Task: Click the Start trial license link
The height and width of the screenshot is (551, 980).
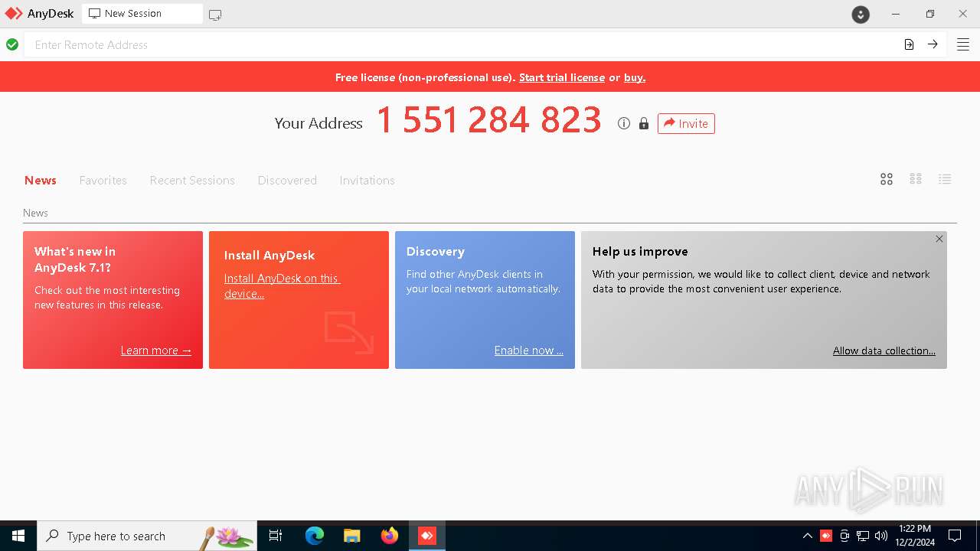Action: tap(562, 77)
